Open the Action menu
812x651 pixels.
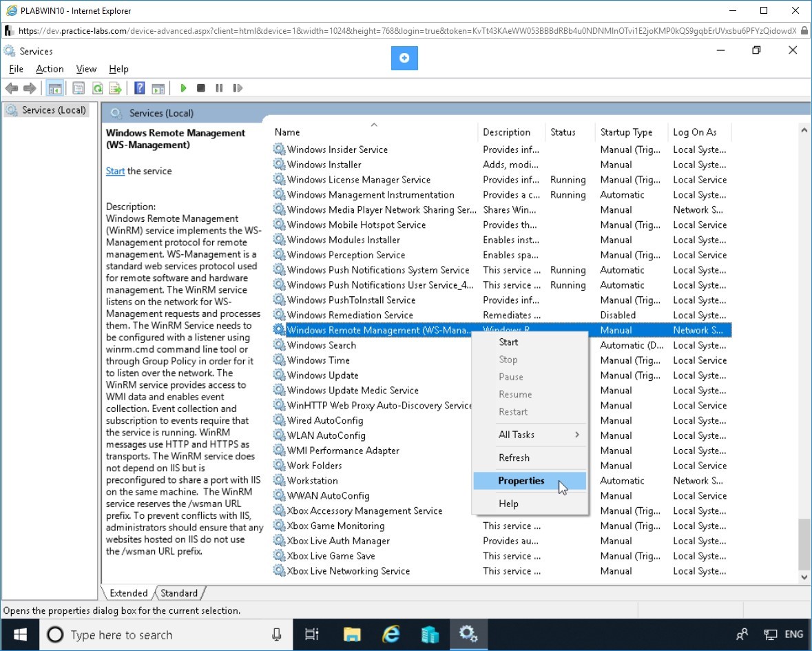pos(50,69)
